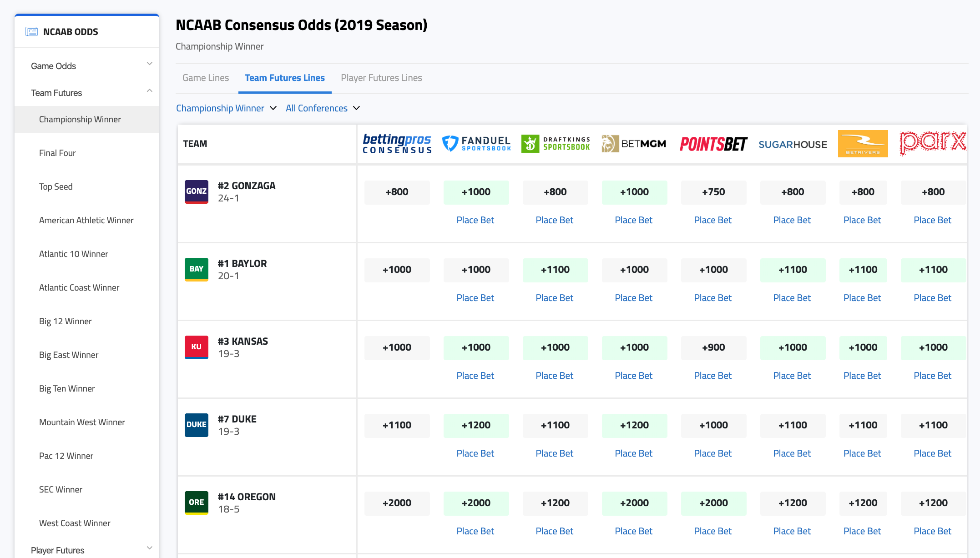Click the BetMGM icon
This screenshot has height=558, width=980.
coord(633,143)
